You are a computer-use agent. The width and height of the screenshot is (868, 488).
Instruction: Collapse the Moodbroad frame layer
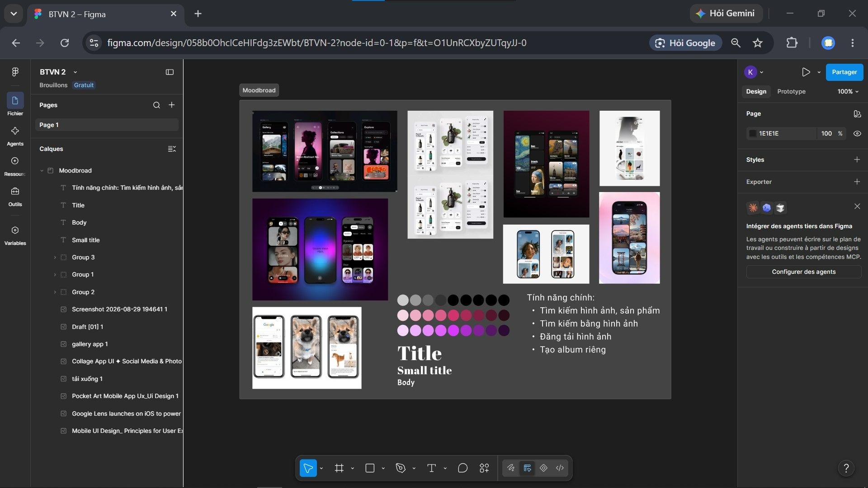(x=42, y=171)
